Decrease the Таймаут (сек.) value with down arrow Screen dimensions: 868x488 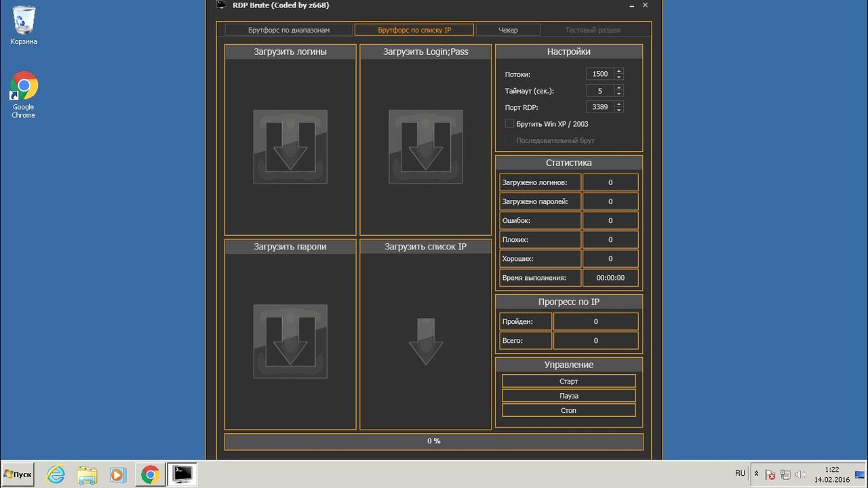618,94
